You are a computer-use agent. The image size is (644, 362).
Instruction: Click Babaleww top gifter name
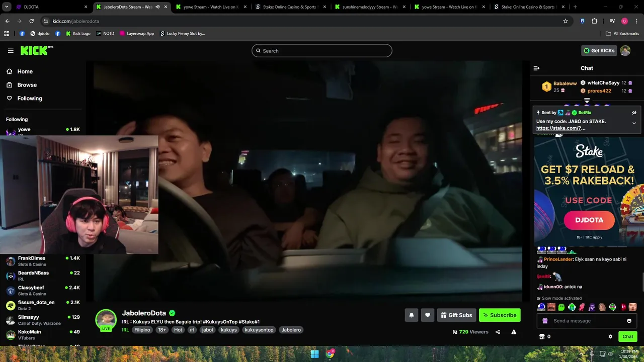coord(565,83)
